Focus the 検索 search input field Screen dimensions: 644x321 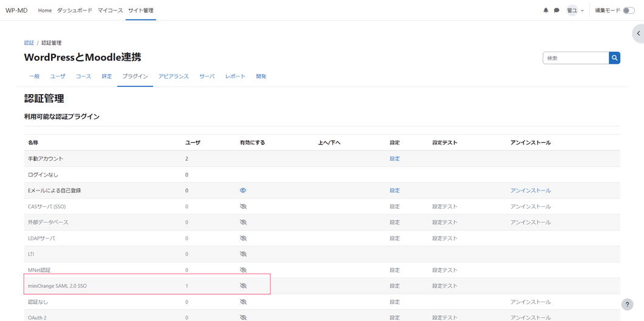[x=576, y=58]
